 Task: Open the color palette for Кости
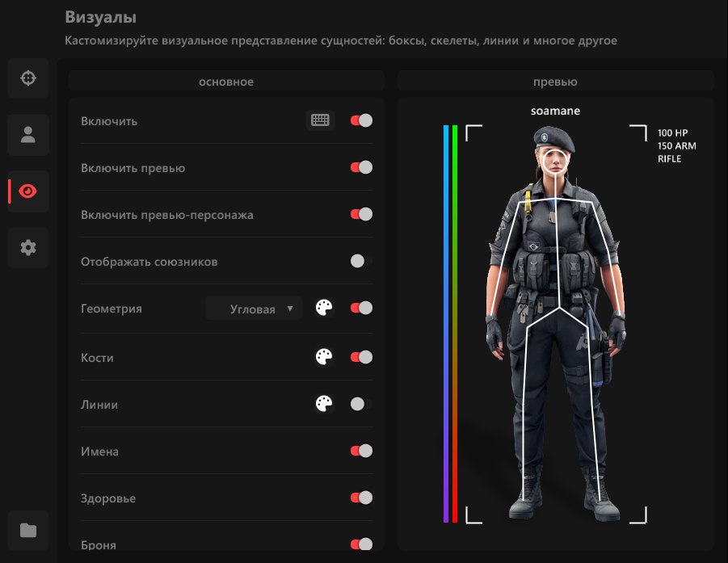pyautogui.click(x=324, y=357)
